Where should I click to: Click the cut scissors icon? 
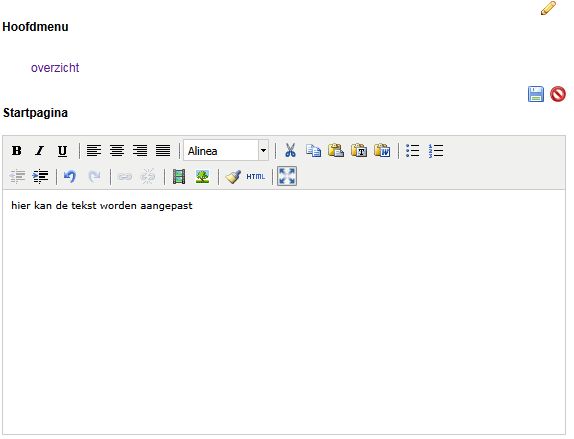(x=290, y=150)
